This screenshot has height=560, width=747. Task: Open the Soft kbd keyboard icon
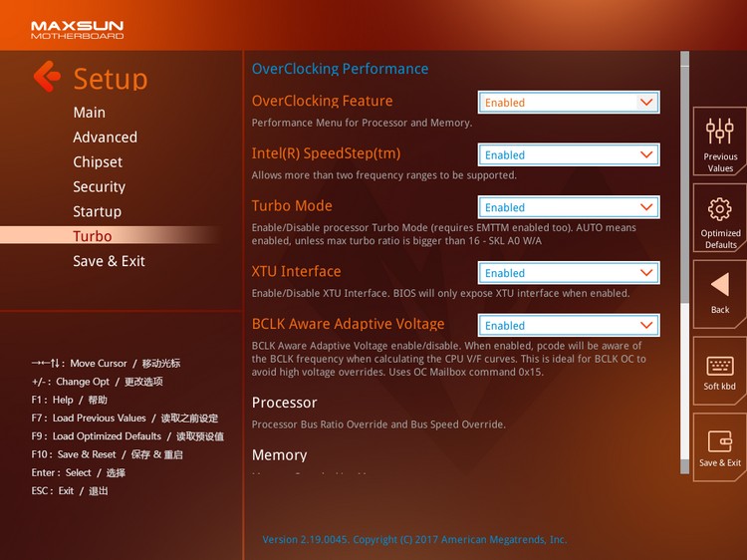coord(719,367)
